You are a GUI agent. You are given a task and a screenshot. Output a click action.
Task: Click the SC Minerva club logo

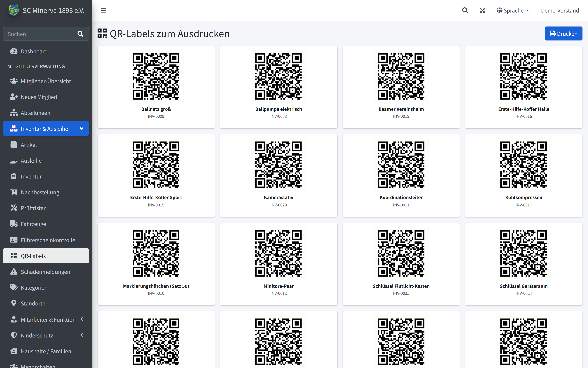14,10
